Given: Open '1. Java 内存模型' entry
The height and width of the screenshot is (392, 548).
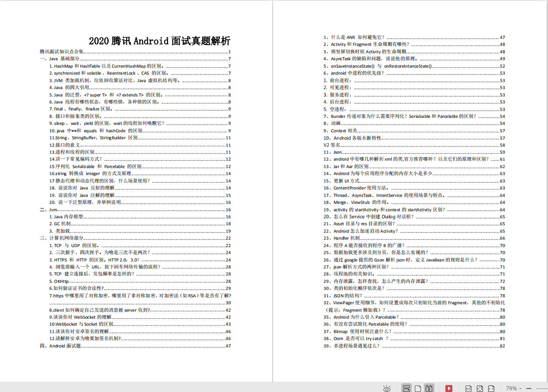Looking at the screenshot, I should coord(140,217).
